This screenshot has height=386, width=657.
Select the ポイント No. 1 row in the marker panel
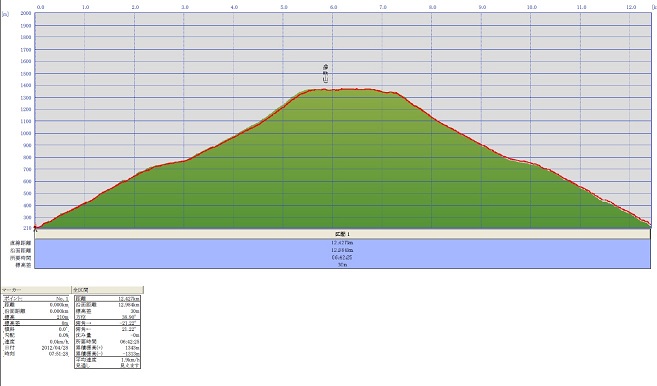click(36, 299)
